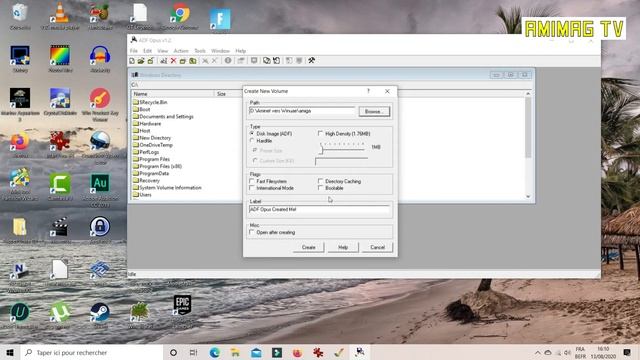The height and width of the screenshot is (360, 640).
Task: Open the File menu
Action: click(x=134, y=51)
